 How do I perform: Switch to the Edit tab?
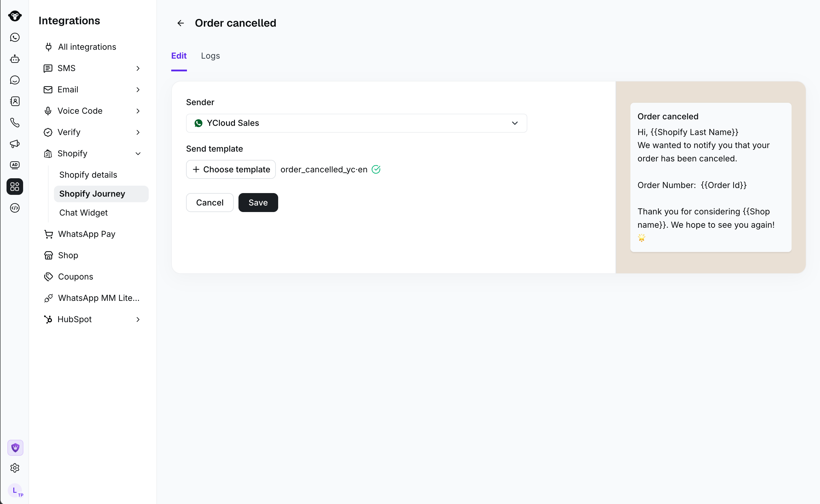[x=179, y=56]
